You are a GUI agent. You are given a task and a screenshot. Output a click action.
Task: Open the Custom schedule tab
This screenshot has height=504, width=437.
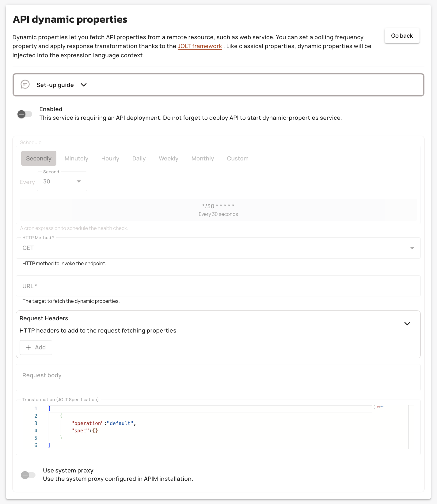tap(237, 158)
